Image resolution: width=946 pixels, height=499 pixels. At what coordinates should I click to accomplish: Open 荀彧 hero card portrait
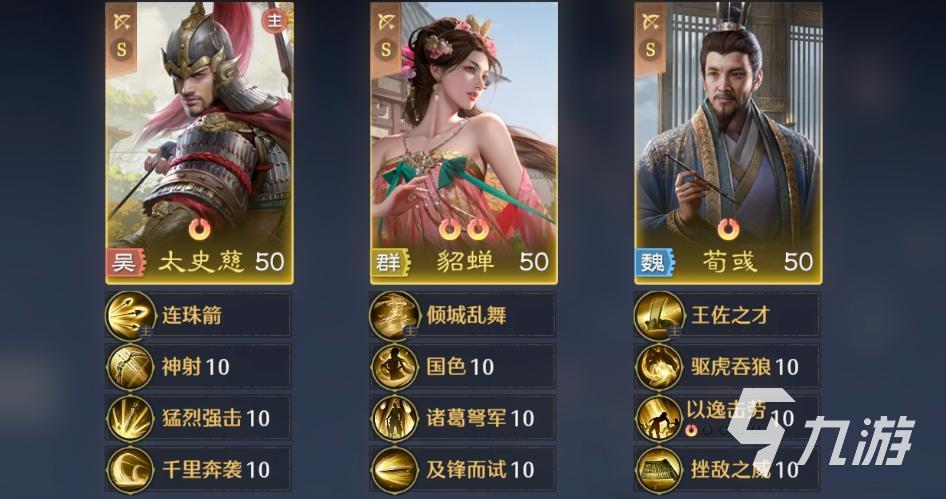coord(728,143)
